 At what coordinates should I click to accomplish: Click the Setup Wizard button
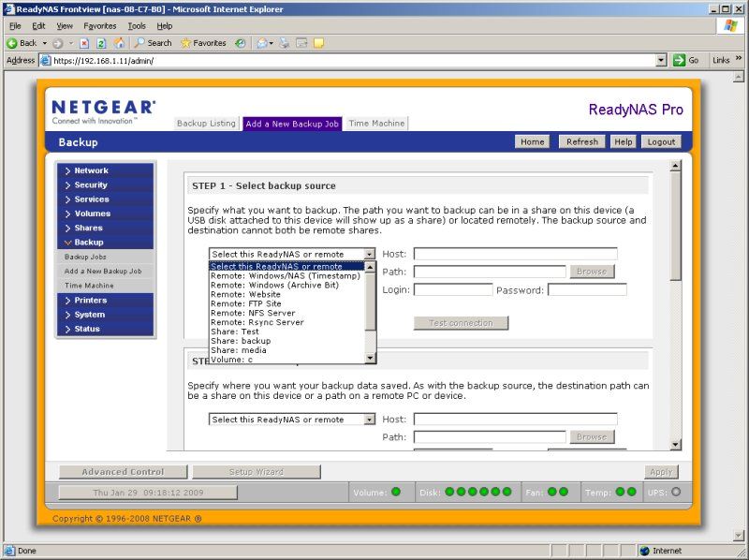coord(256,472)
